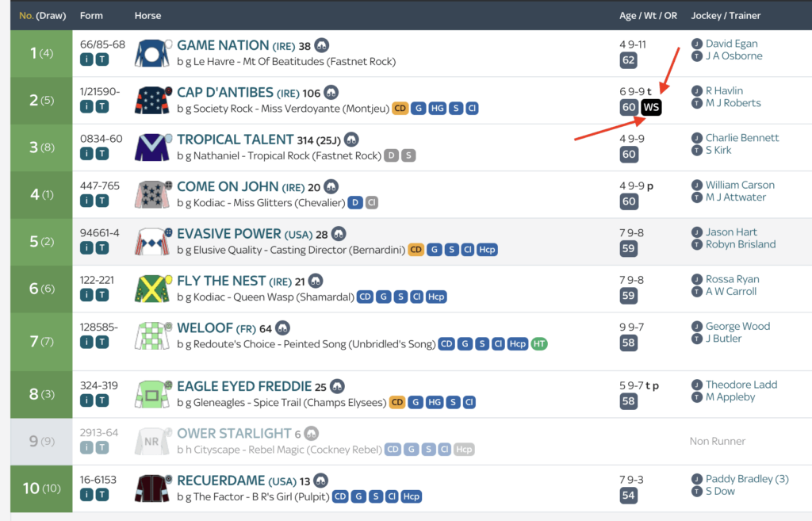The image size is (812, 521).
Task: Click the round icon beside Evasive Power 28
Action: point(339,234)
